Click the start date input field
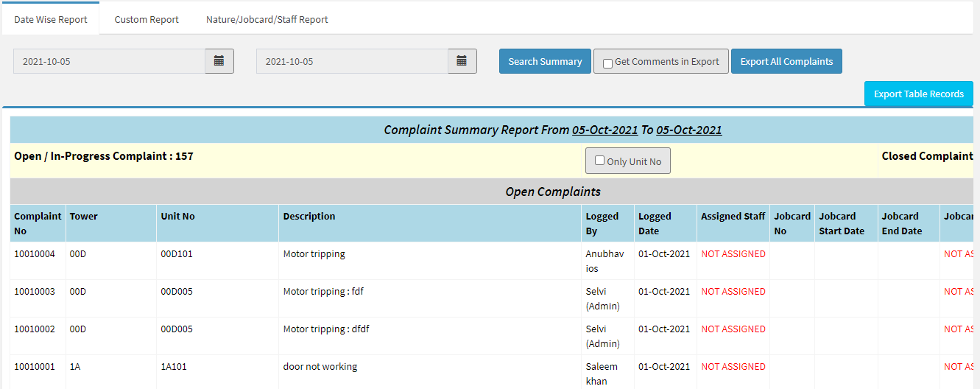 109,61
